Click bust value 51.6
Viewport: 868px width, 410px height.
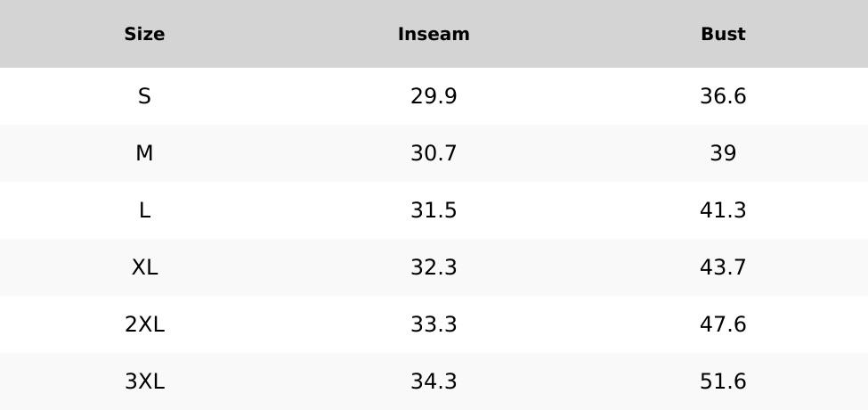[723, 381]
